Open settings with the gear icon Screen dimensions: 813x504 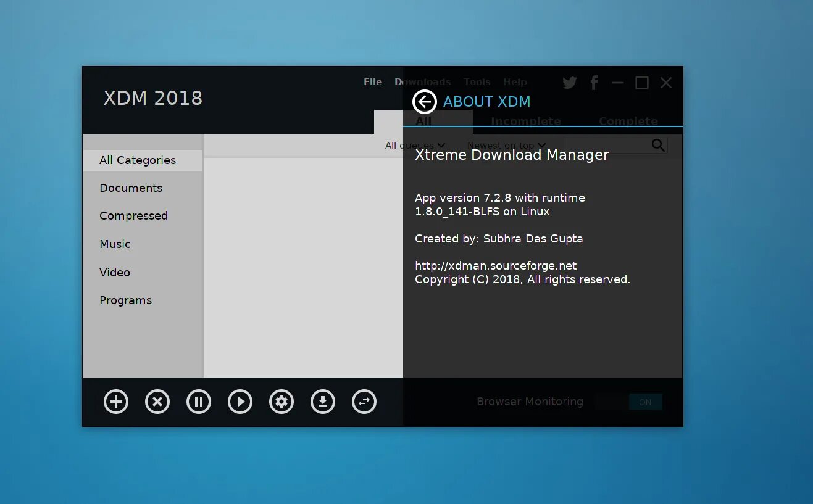click(281, 402)
